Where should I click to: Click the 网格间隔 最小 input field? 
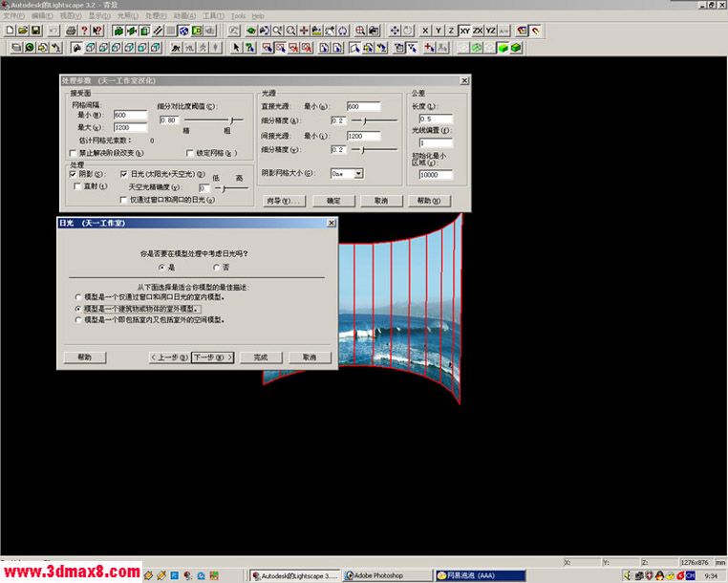(131, 115)
